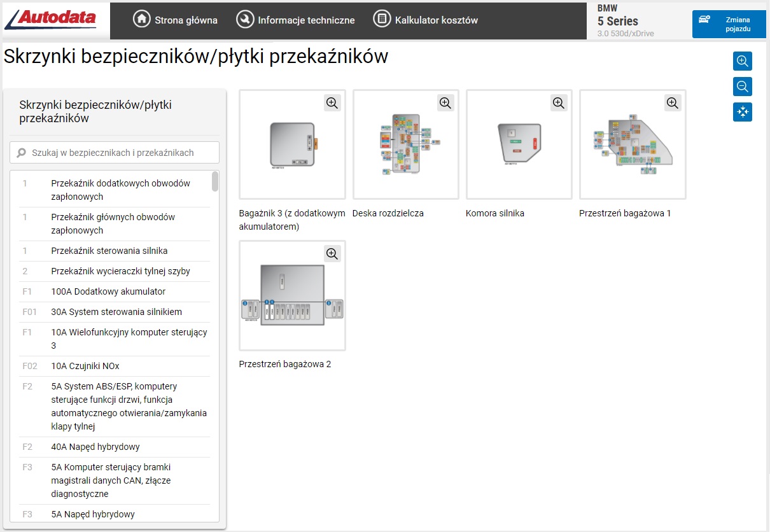Click the Skrzynki bezpieczników/płytki przekaźników panel heading
Image resolution: width=770 pixels, height=532 pixels.
tap(95, 111)
